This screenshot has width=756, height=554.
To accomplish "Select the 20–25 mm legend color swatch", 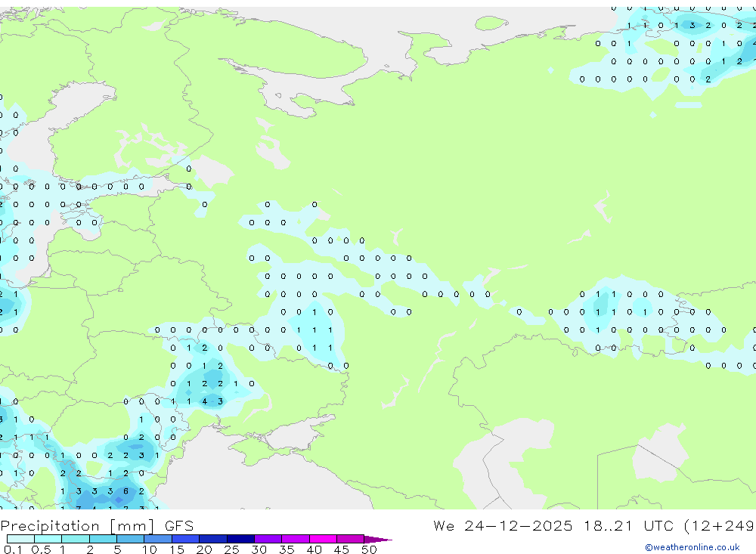I will pos(212,539).
